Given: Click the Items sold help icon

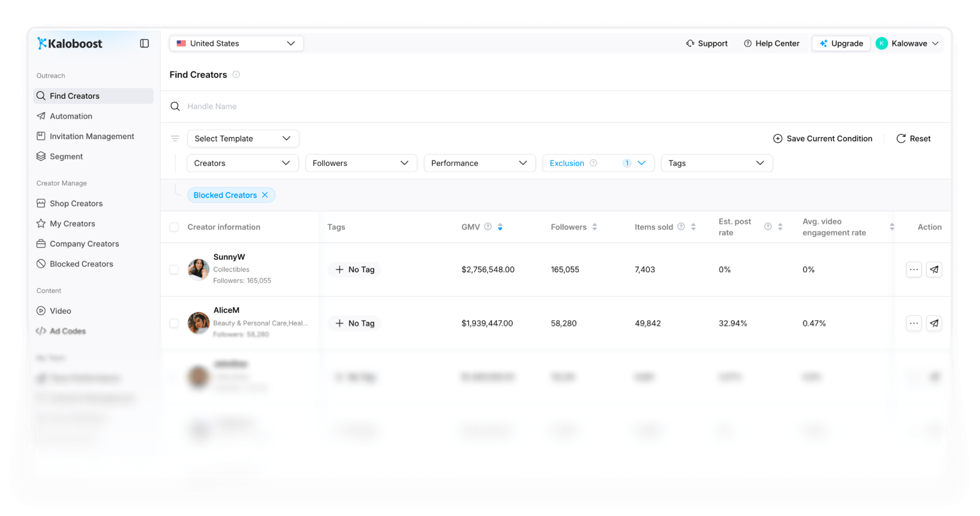Looking at the screenshot, I should pyautogui.click(x=681, y=227).
